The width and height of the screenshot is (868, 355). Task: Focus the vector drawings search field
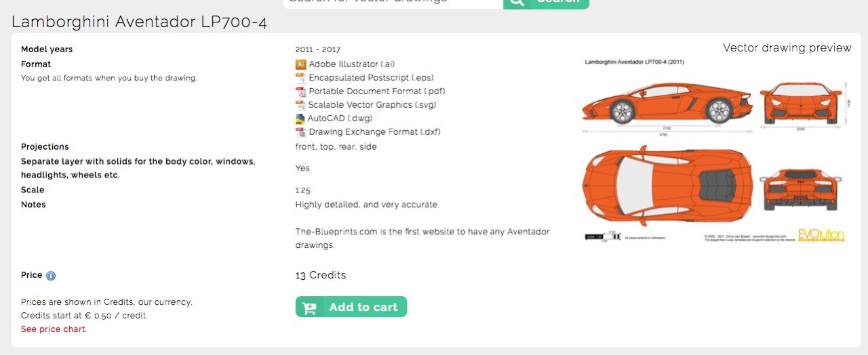[393, 2]
